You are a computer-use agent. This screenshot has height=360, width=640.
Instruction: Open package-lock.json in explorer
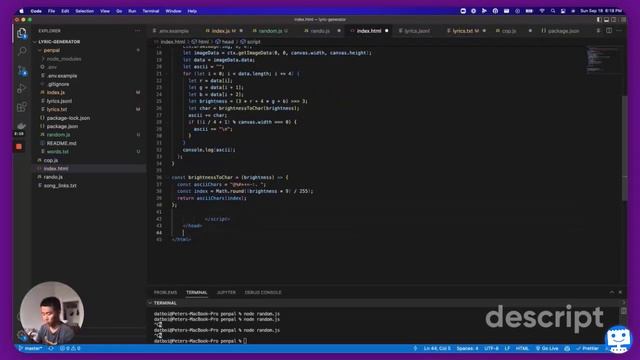pos(68,118)
